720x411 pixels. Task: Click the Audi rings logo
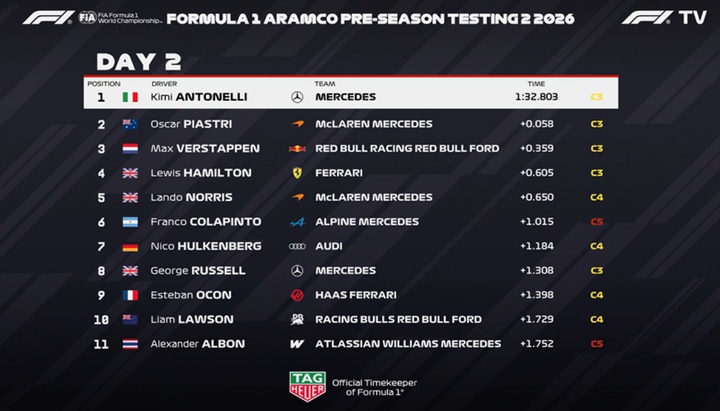296,246
